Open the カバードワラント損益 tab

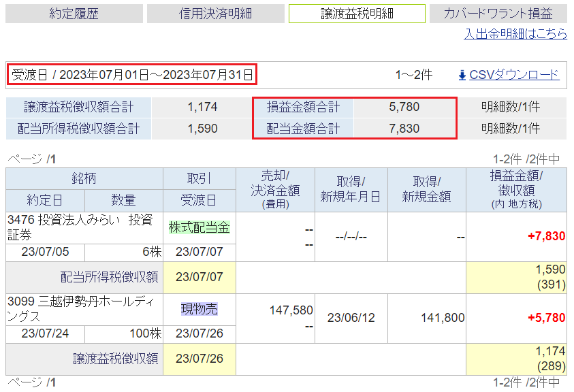[498, 14]
